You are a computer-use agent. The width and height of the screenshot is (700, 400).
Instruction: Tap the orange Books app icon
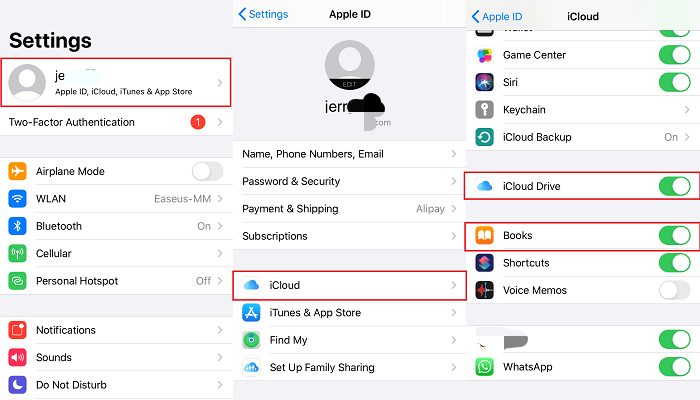click(x=485, y=236)
